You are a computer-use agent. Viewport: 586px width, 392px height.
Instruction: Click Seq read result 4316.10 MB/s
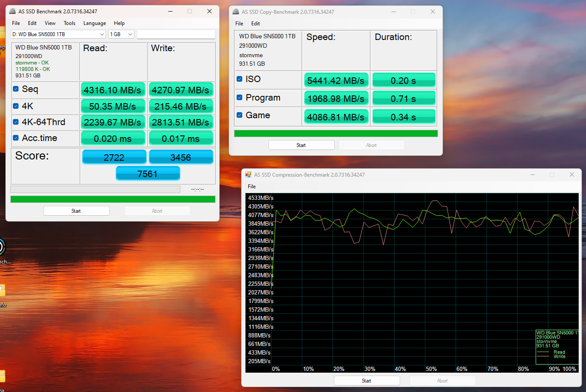pos(113,90)
